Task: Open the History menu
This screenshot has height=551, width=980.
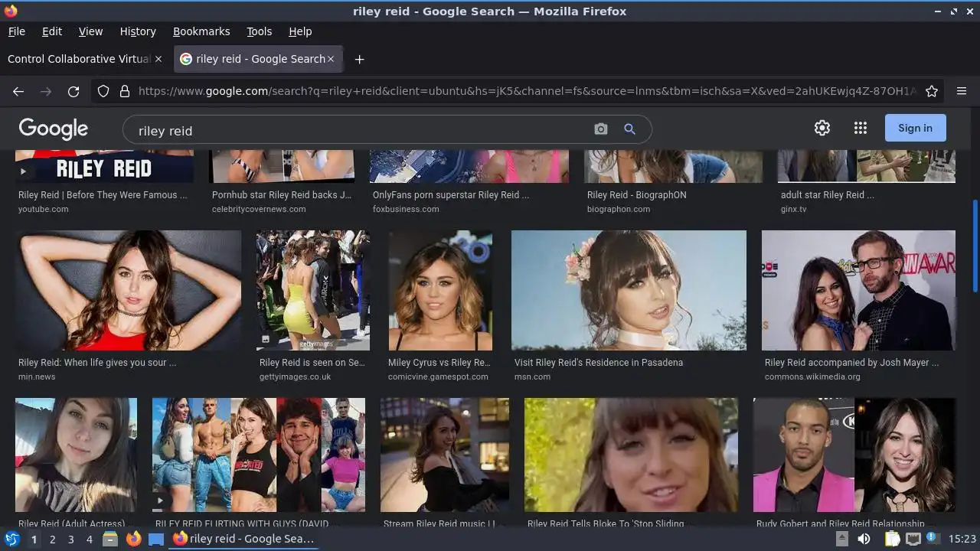Action: click(138, 31)
